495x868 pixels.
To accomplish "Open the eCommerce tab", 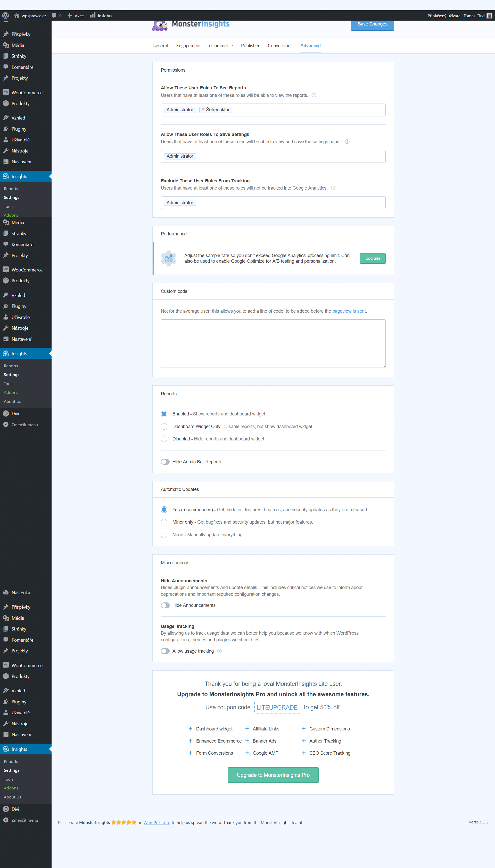I will [221, 46].
